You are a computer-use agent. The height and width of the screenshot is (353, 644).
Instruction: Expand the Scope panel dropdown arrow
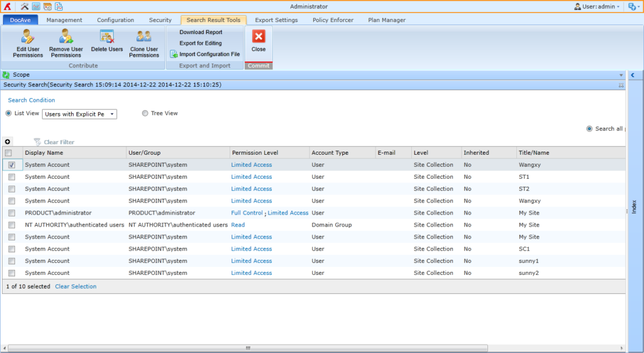[x=621, y=76]
